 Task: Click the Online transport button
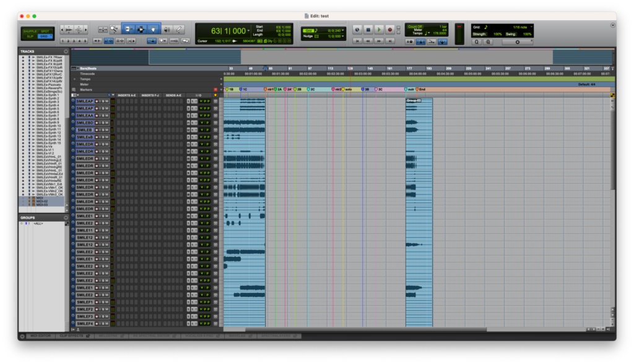357,30
